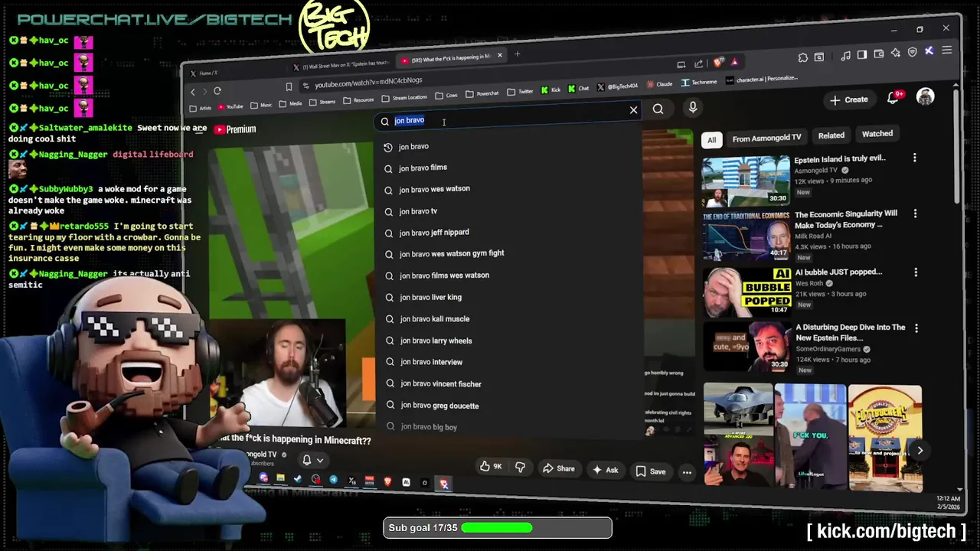This screenshot has height=551, width=980.
Task: Bookmark the page using the bookmark icon
Action: tap(289, 86)
